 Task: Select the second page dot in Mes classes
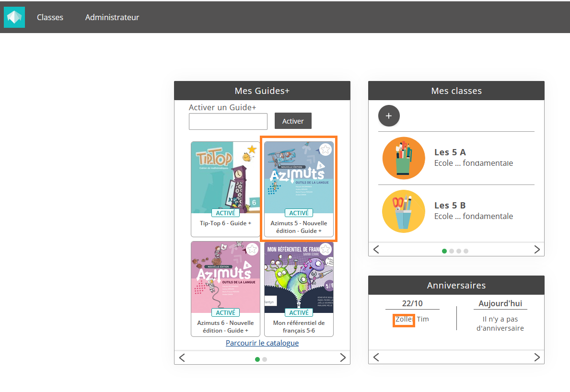(452, 251)
